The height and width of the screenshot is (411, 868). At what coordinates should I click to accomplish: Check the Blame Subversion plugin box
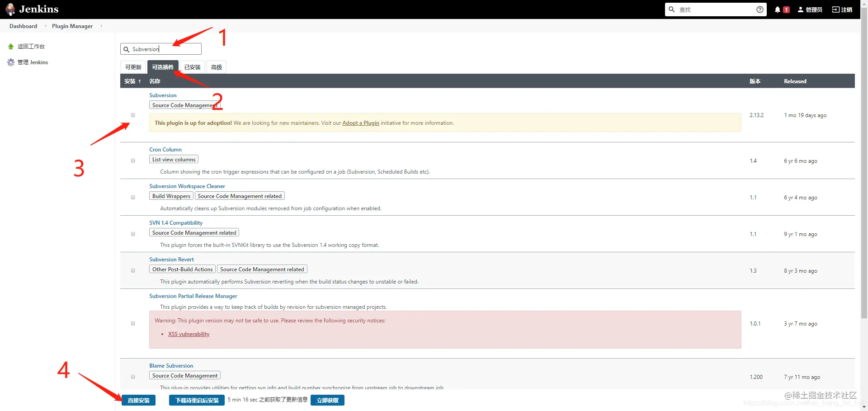133,377
